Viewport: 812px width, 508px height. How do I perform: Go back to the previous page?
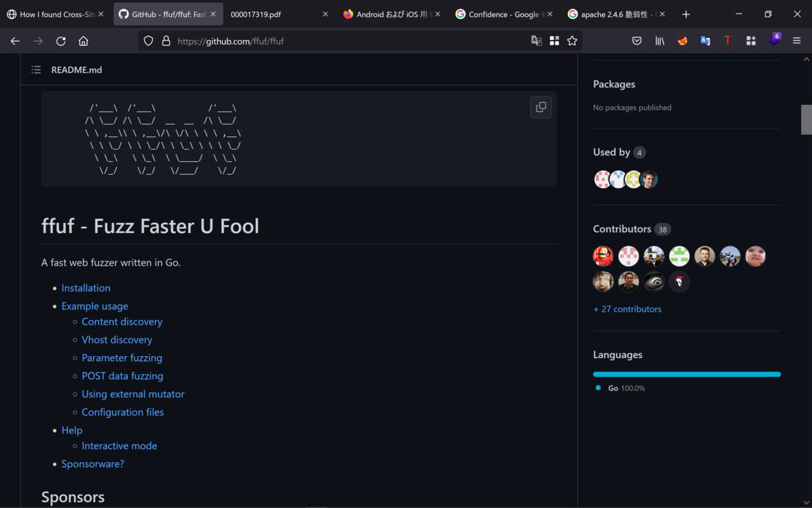(x=15, y=41)
